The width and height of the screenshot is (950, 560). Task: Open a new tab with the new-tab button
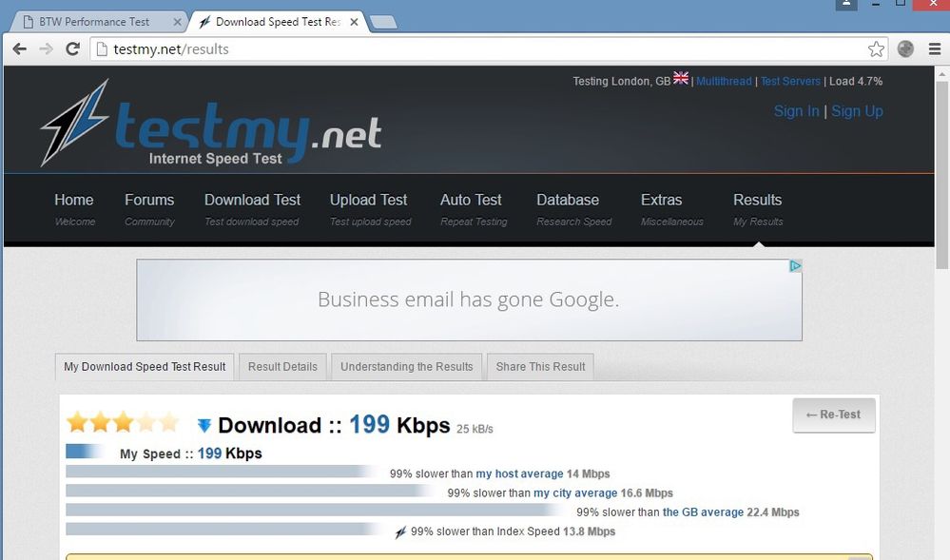click(383, 23)
